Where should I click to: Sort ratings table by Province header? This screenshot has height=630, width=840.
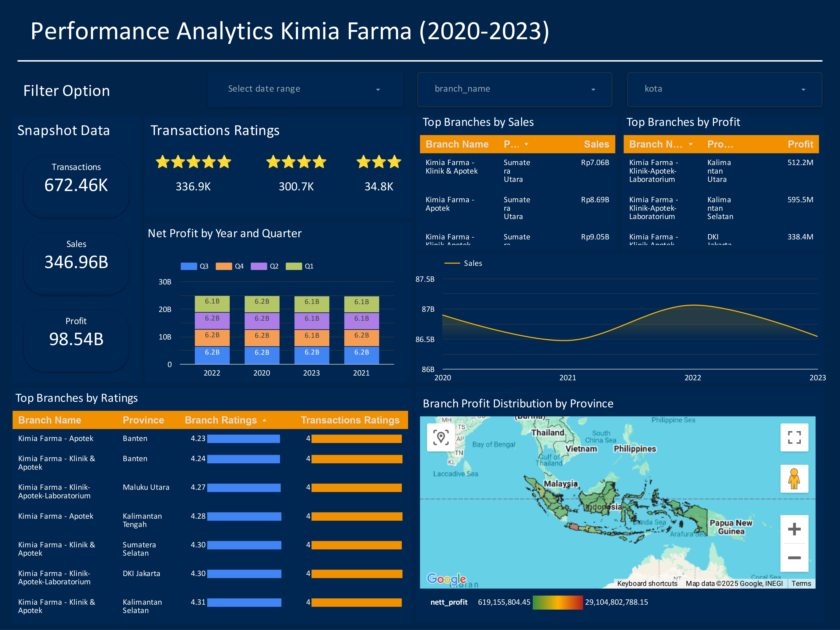pos(143,420)
